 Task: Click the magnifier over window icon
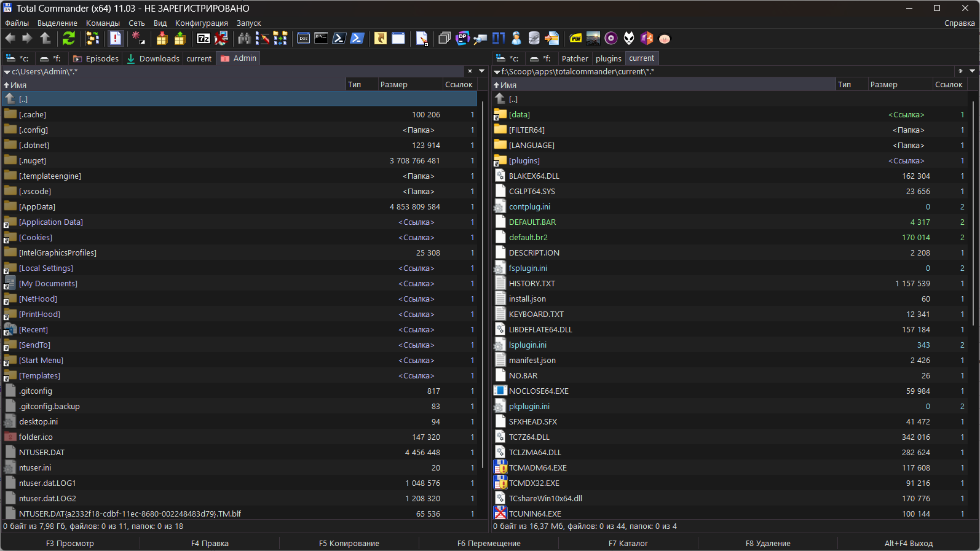point(481,38)
